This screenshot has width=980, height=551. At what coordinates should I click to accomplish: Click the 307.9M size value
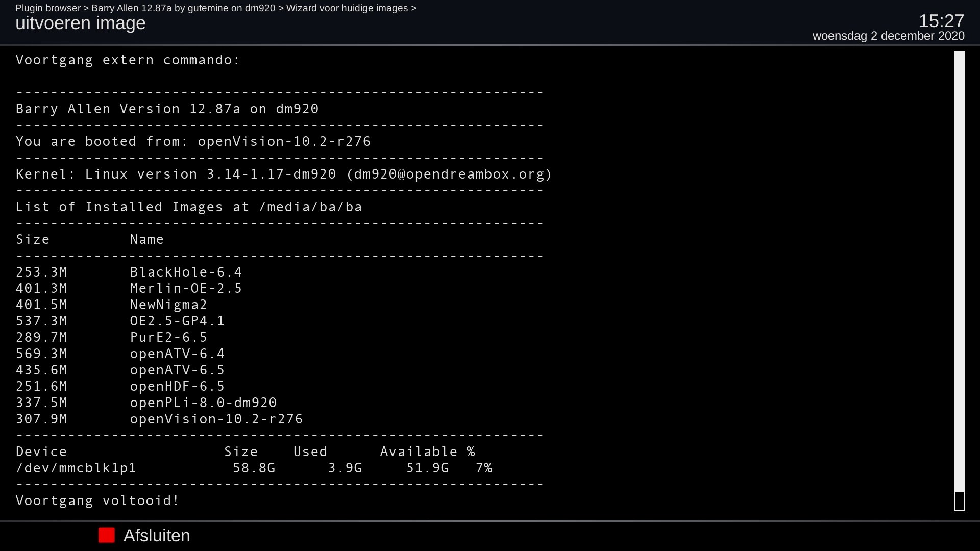[41, 419]
